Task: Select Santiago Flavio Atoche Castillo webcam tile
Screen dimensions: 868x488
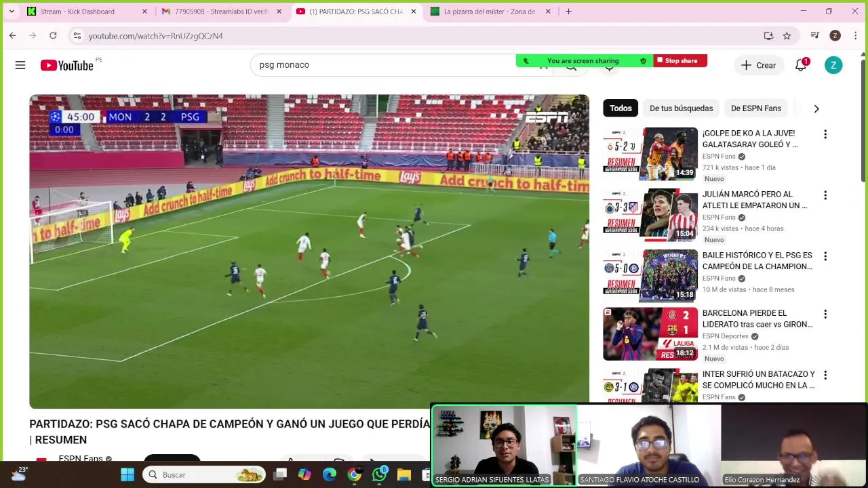Action: [x=648, y=445]
